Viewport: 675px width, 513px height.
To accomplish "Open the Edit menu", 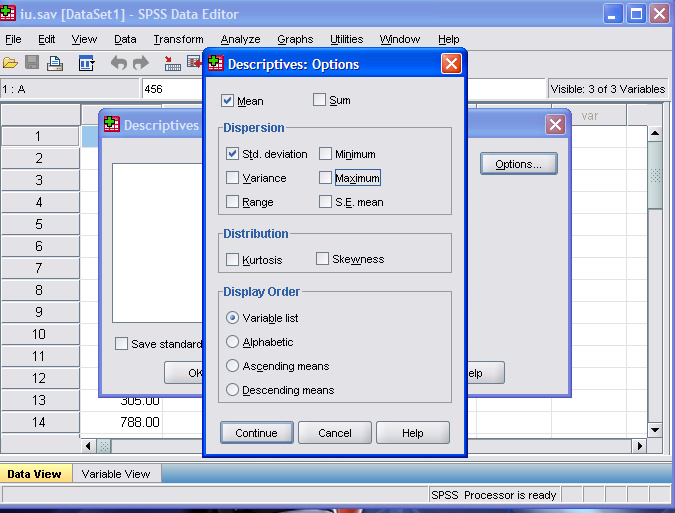I will click(x=46, y=39).
